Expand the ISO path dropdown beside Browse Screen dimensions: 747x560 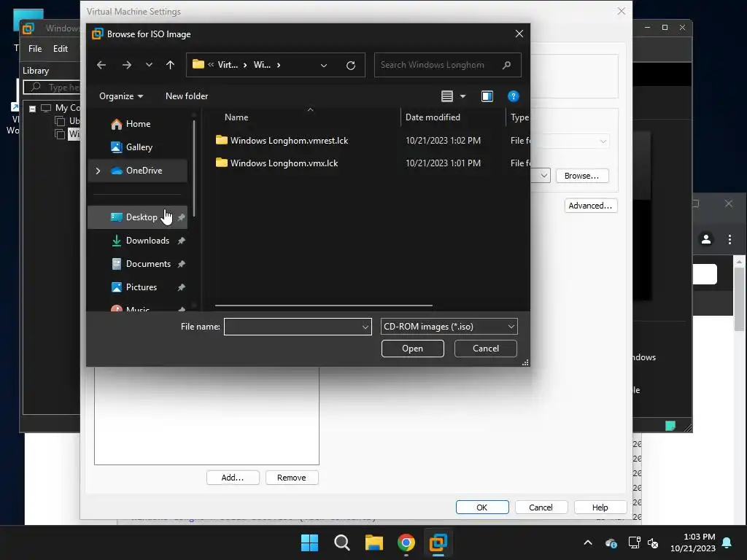point(543,176)
